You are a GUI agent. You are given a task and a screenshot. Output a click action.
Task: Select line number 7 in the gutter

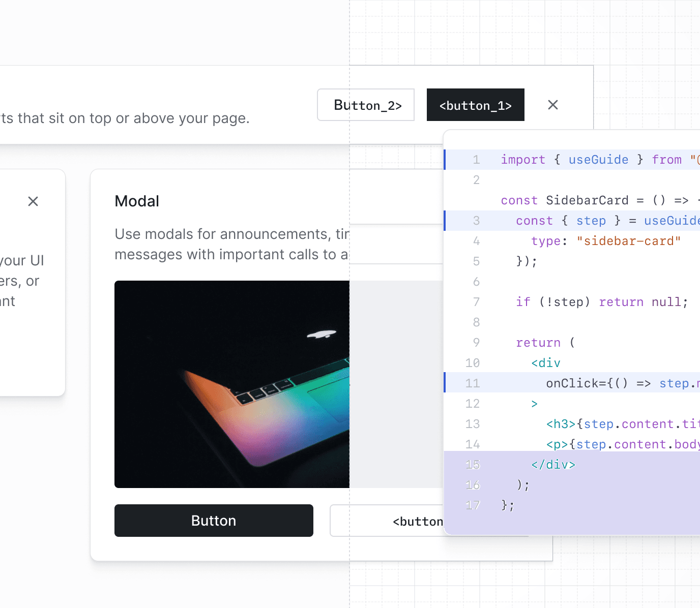pos(476,301)
